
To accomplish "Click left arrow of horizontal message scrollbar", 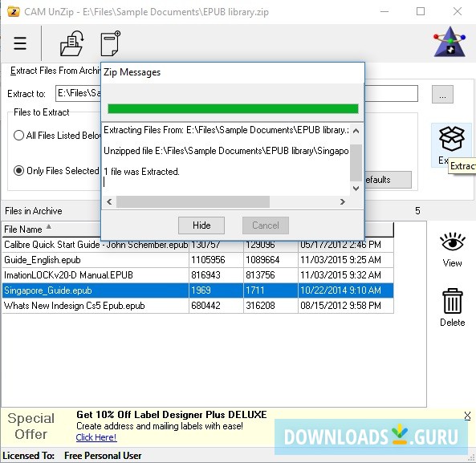I will coord(109,201).
